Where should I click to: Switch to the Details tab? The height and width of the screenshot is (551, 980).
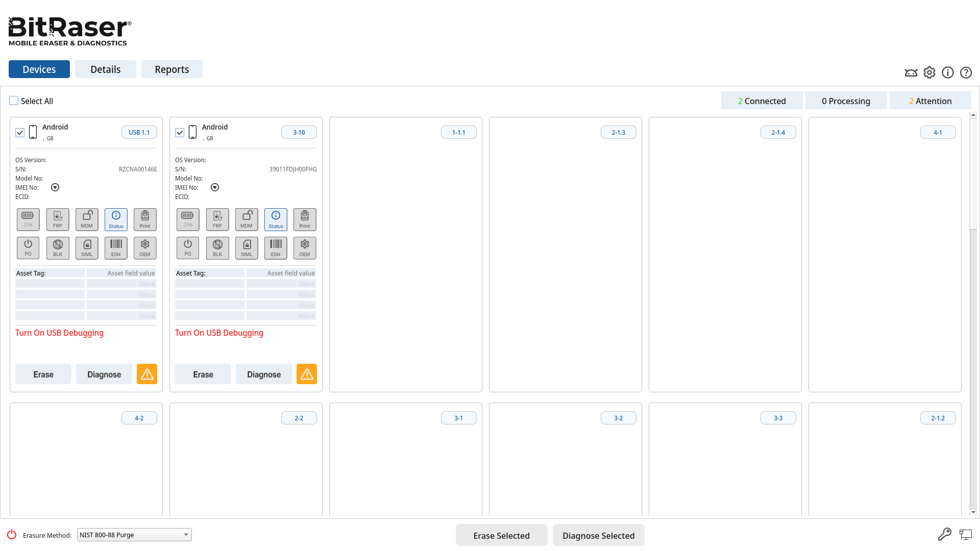[106, 69]
